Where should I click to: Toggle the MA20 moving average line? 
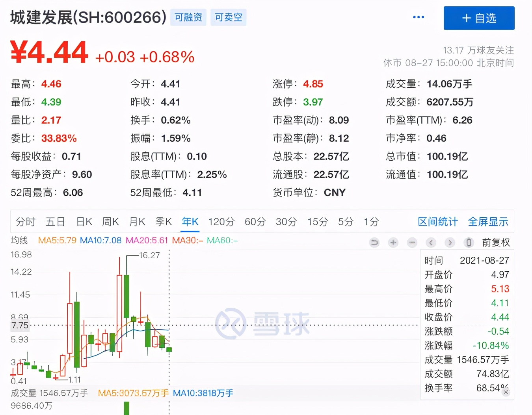click(x=147, y=240)
